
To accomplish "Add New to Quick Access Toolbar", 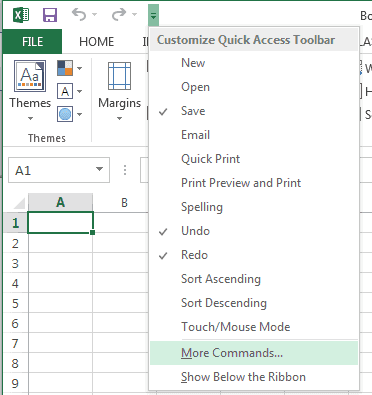I will tap(254, 63).
